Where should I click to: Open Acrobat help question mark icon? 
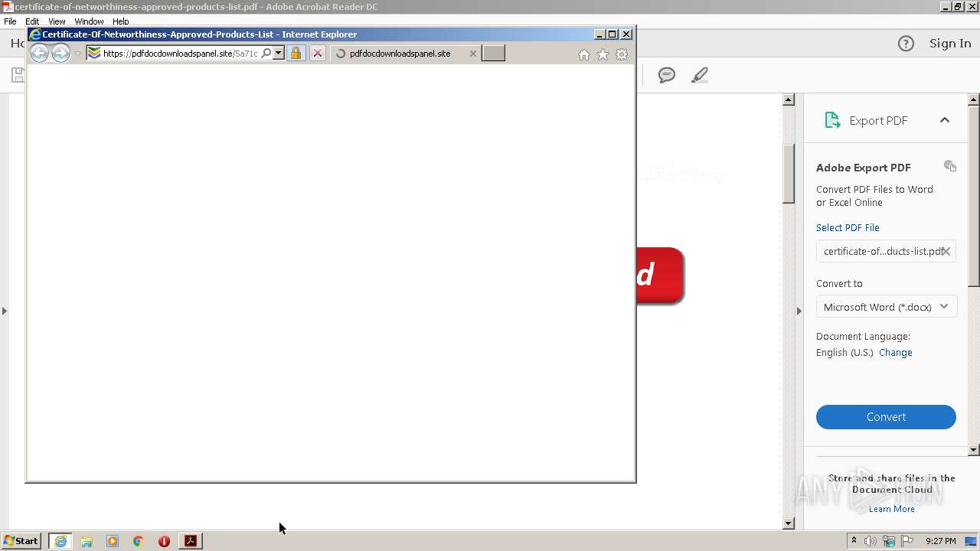pos(906,44)
